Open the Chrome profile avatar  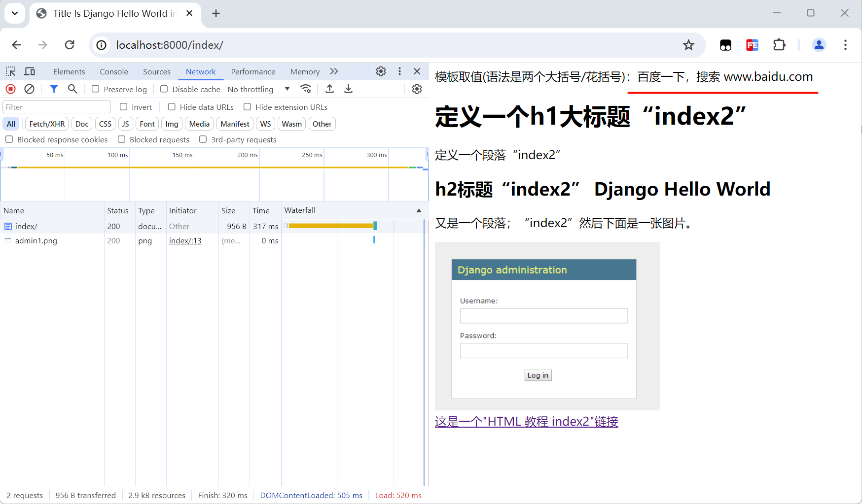(819, 45)
